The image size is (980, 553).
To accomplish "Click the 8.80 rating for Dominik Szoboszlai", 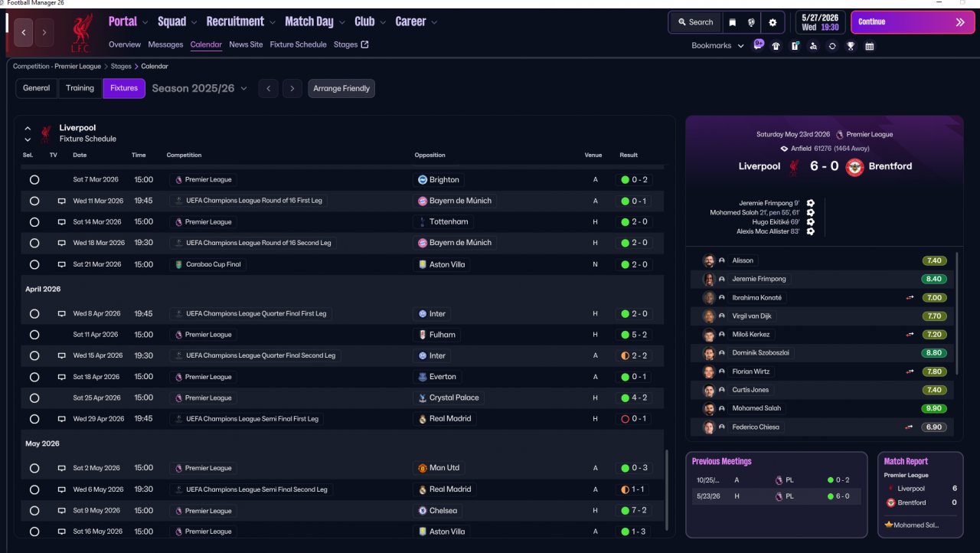I will coord(934,353).
